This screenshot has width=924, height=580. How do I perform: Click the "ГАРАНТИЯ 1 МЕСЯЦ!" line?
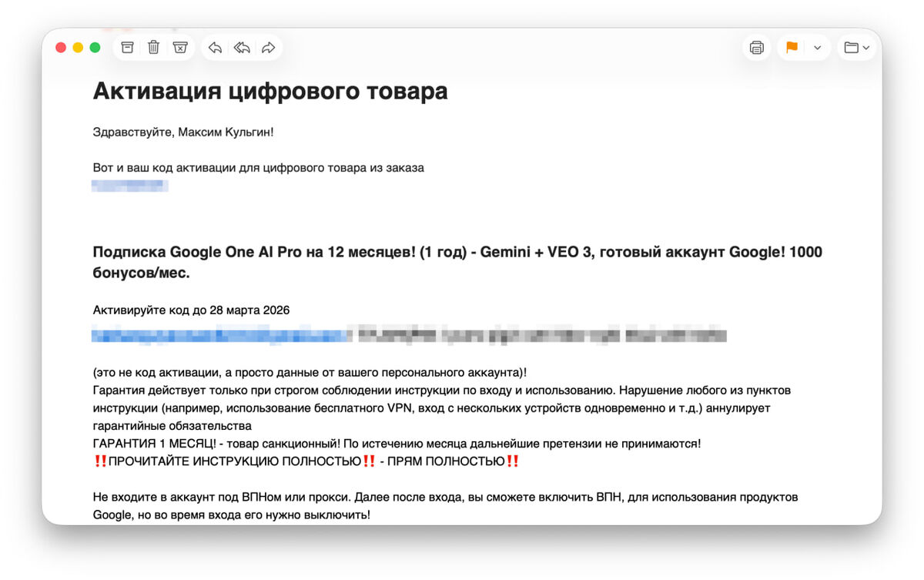click(397, 444)
